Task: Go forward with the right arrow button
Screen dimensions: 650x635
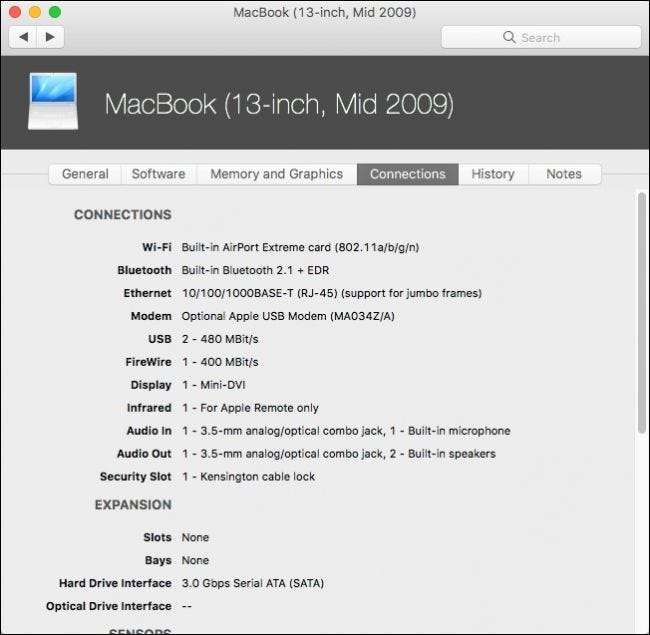Action: pyautogui.click(x=50, y=37)
